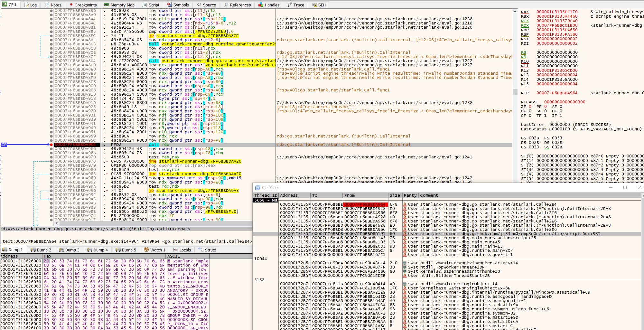Click the Handles colored-blocks icon
The width and height of the screenshot is (644, 330).
261,5
